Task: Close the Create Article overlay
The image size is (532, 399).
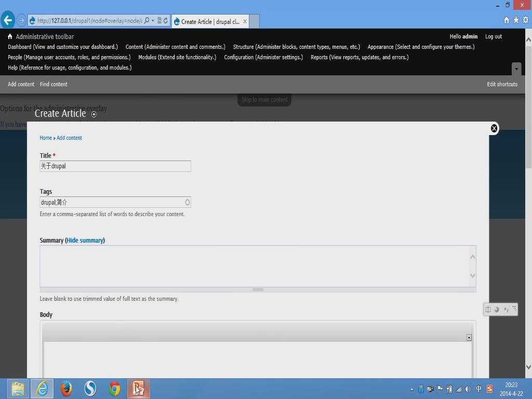Action: coord(494,128)
